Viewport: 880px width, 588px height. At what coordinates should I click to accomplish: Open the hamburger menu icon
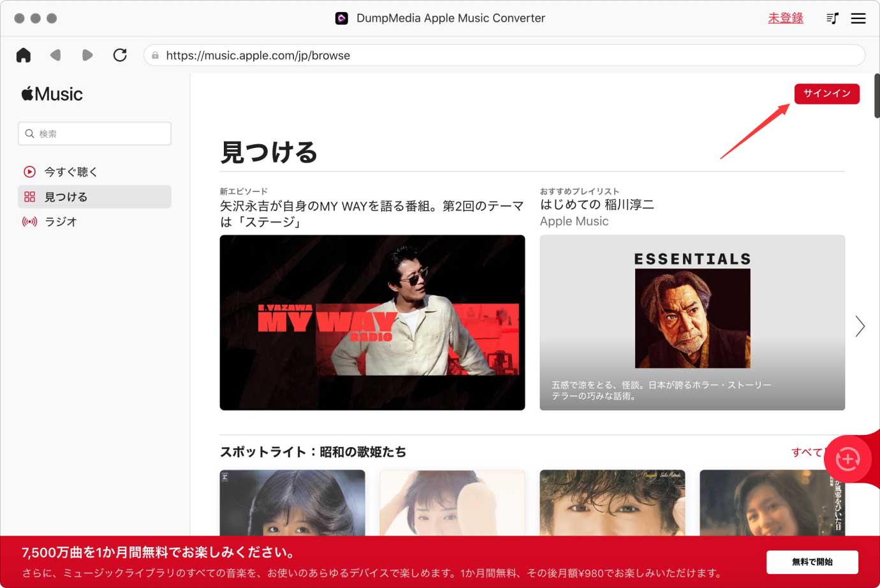coord(858,18)
